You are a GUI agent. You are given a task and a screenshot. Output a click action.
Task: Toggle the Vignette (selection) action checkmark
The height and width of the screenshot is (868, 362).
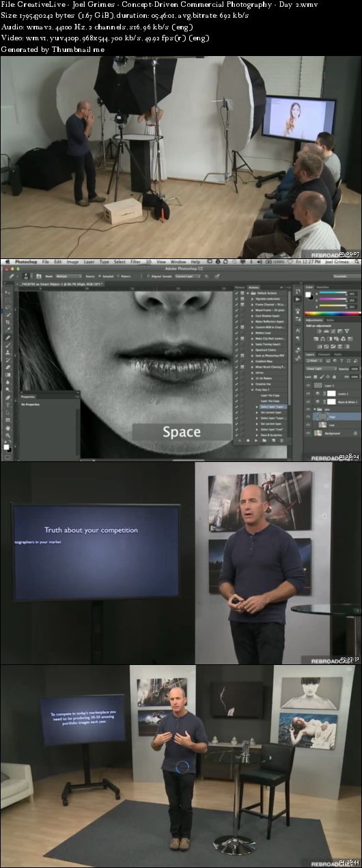pos(236,299)
